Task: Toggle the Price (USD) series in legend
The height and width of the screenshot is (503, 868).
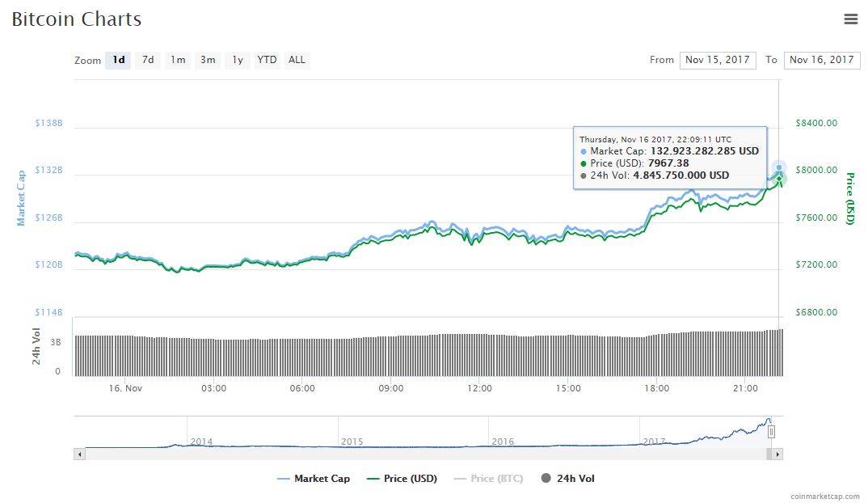Action: [402, 478]
